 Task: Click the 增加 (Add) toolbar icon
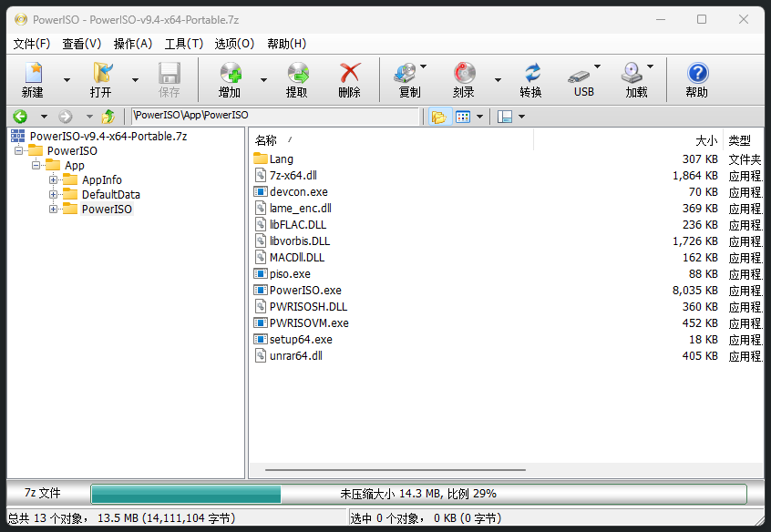[x=231, y=73]
